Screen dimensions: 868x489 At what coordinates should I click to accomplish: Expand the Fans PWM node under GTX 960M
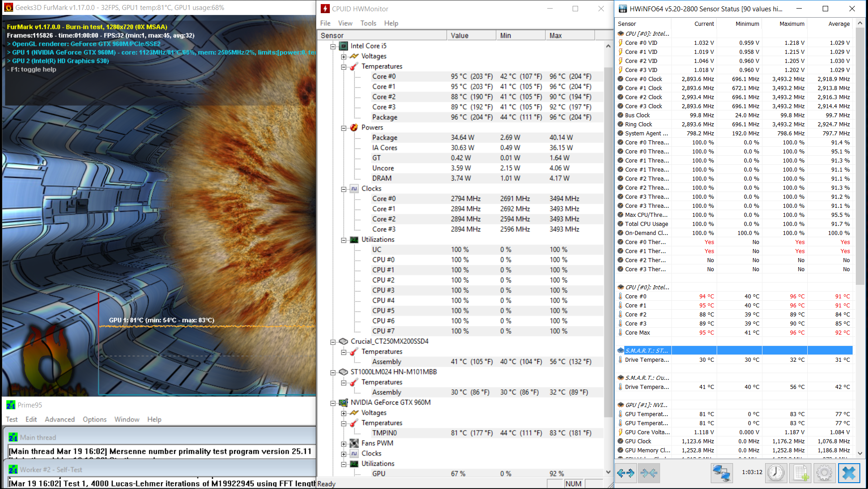coord(344,444)
